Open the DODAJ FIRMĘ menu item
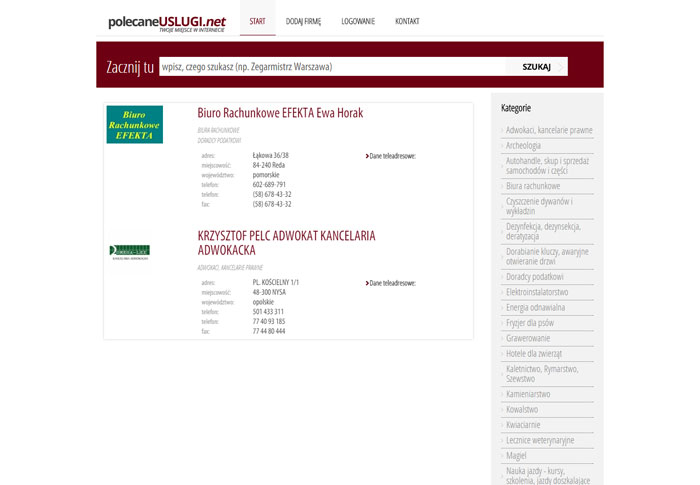Screen dimensions: 700x485 point(303,21)
